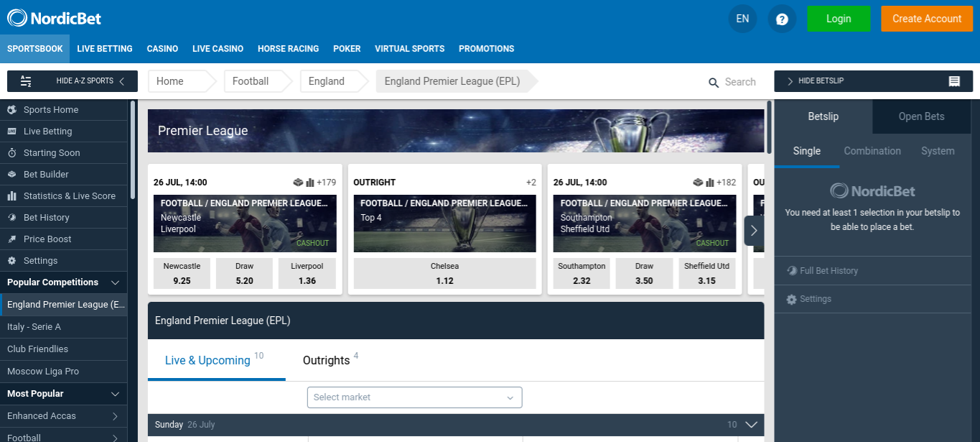Expand the Enhanced Accas chevron
Image resolution: width=980 pixels, height=442 pixels.
(115, 416)
